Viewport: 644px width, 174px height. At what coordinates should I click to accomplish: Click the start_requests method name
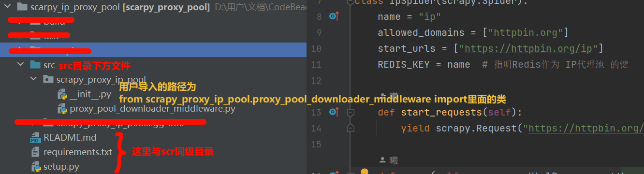(441, 113)
